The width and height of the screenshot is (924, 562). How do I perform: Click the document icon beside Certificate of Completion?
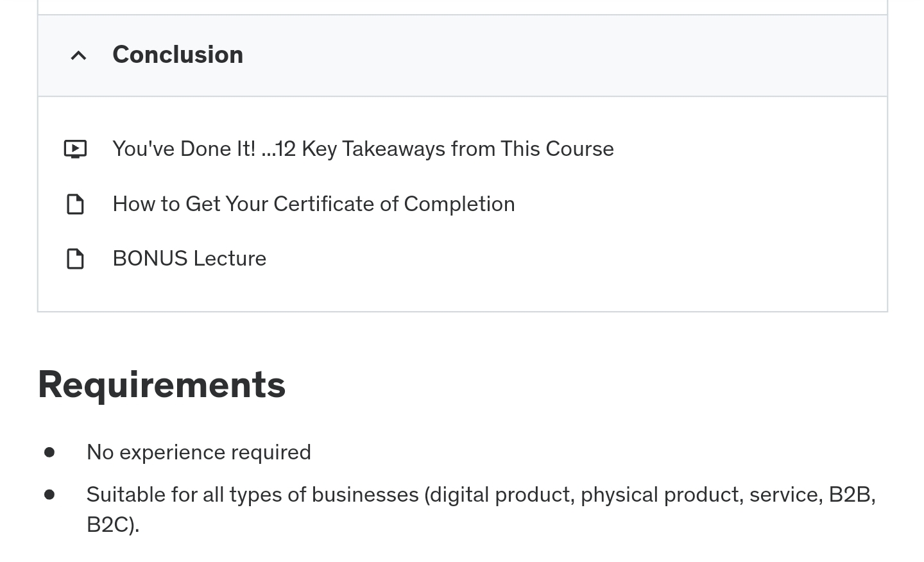[75, 204]
